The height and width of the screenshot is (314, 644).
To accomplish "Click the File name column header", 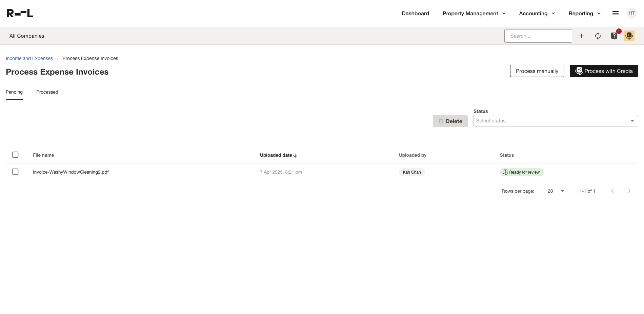I will [43, 155].
